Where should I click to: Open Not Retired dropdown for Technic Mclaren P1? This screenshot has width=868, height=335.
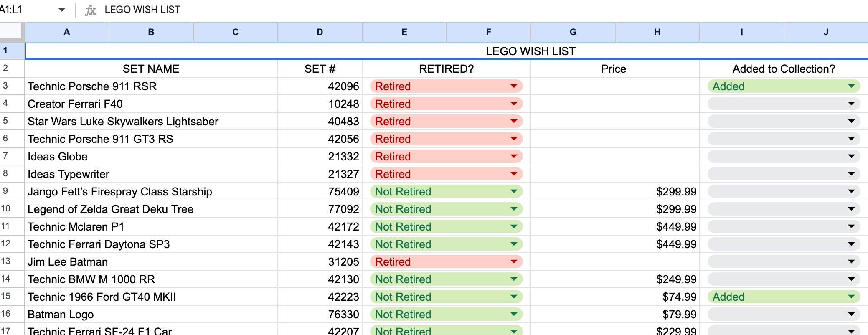[514, 227]
